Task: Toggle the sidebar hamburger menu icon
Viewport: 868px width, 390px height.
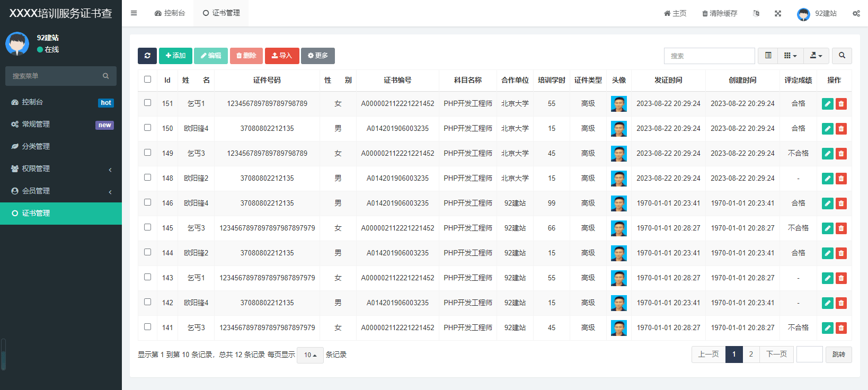Action: (x=134, y=13)
